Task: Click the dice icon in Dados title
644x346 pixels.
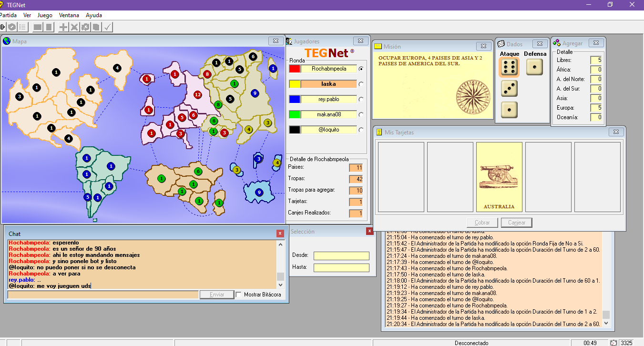Action: click(501, 43)
